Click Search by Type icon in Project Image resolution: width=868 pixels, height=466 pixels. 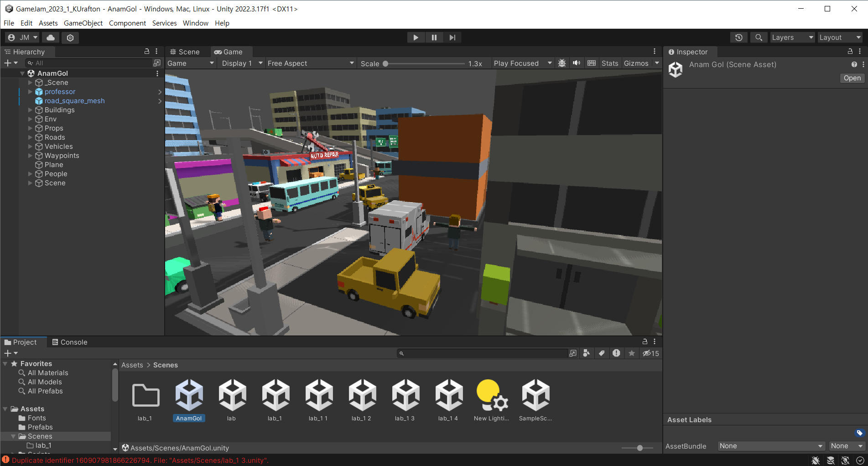pyautogui.click(x=587, y=353)
